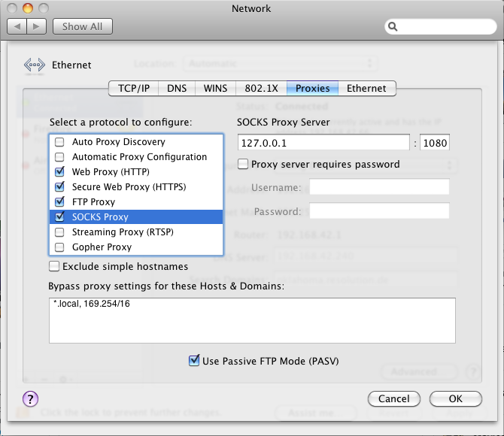Click the back arrow navigation button
The width and height of the screenshot is (504, 436).
coord(17,26)
